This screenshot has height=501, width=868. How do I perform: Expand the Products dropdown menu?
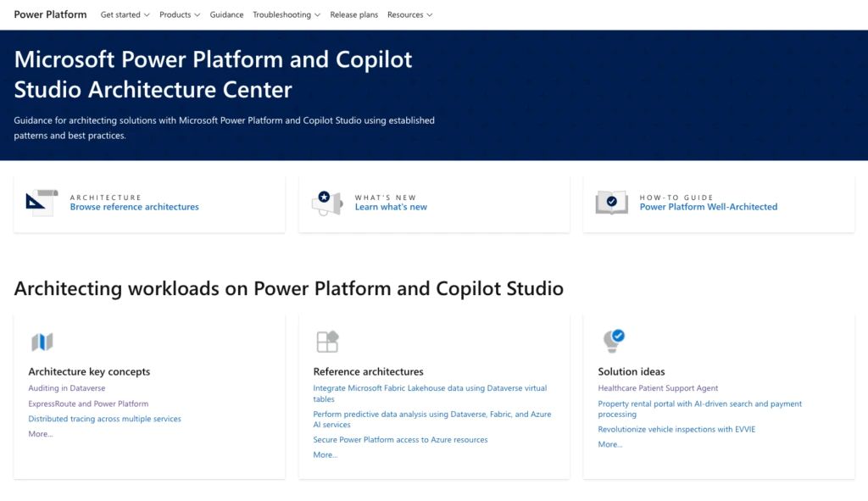tap(180, 15)
